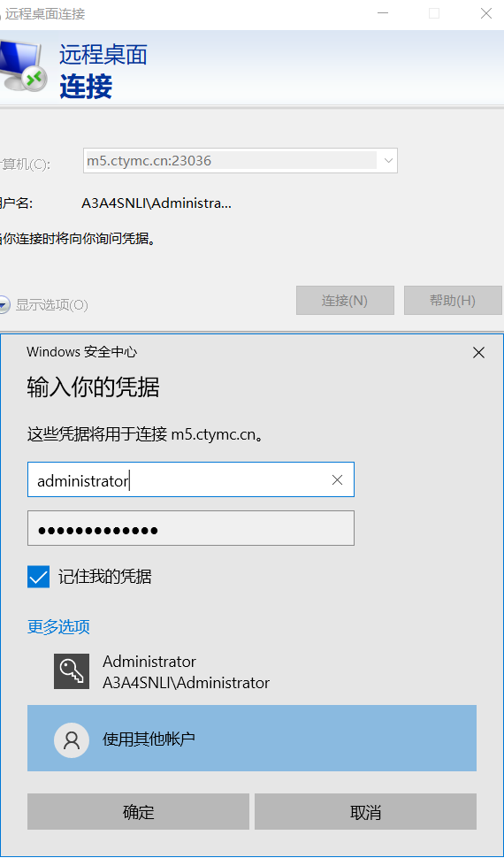Collapse the 更多选项 section

tap(58, 626)
